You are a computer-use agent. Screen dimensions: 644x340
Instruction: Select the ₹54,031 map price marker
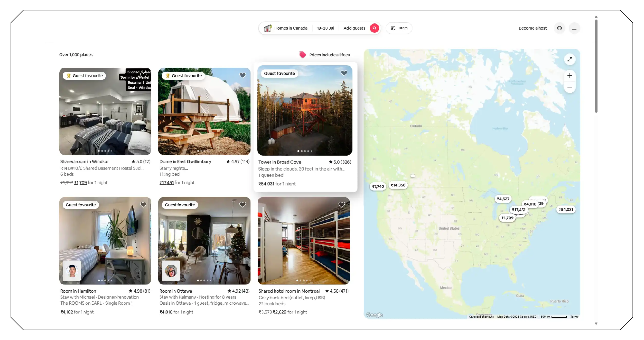[x=566, y=209]
